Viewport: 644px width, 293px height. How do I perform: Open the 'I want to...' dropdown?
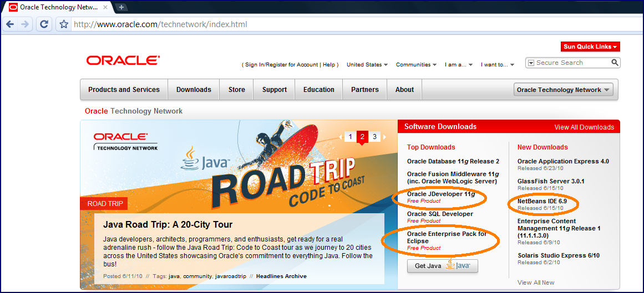pyautogui.click(x=498, y=64)
